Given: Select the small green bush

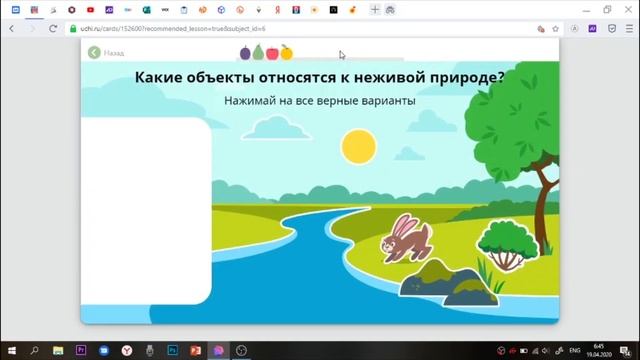Looking at the screenshot, I should pos(507,246).
